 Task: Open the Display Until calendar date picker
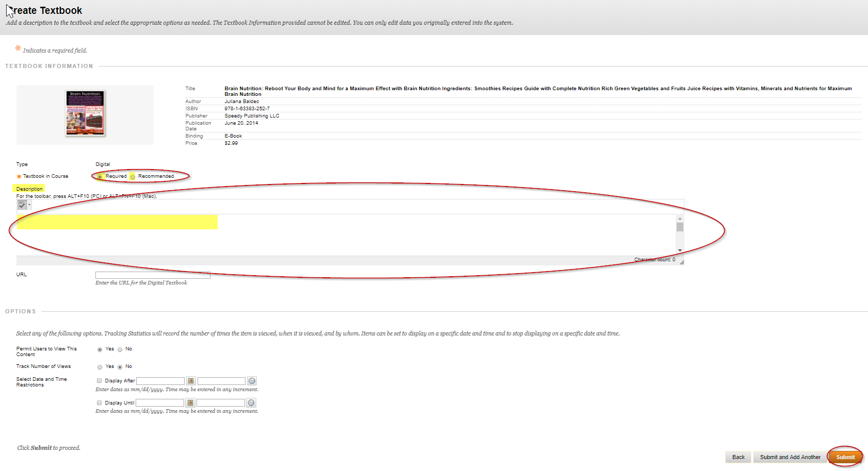coord(190,403)
